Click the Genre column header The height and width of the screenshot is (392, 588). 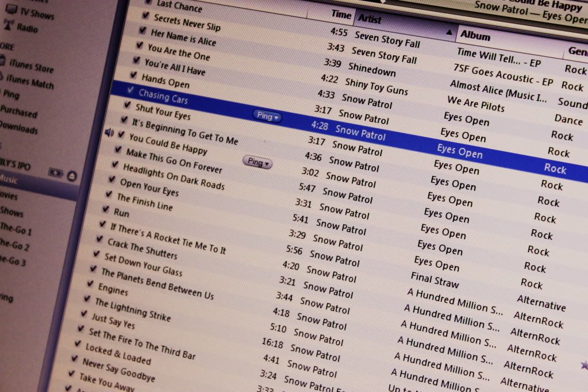tap(578, 51)
